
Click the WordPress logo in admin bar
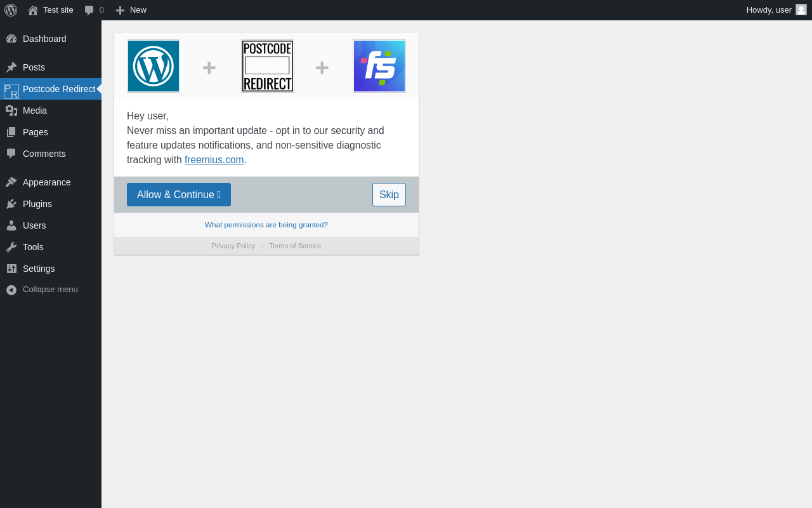(x=11, y=10)
